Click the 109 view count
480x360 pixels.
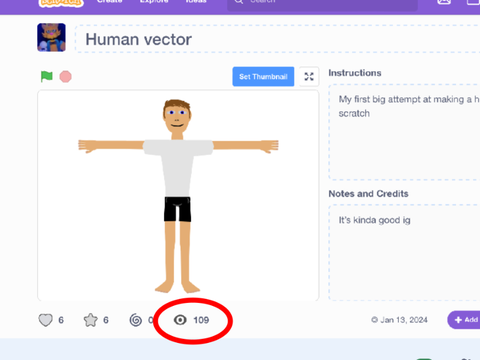click(x=201, y=320)
